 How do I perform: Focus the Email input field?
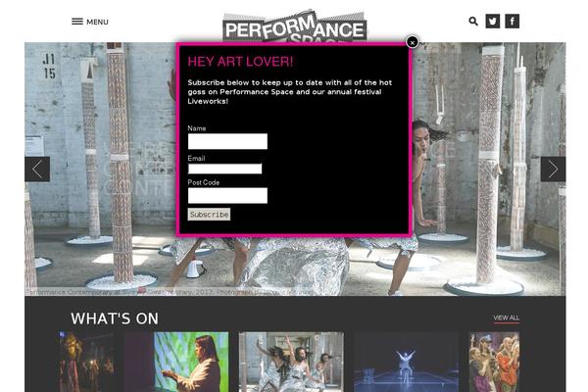point(224,169)
